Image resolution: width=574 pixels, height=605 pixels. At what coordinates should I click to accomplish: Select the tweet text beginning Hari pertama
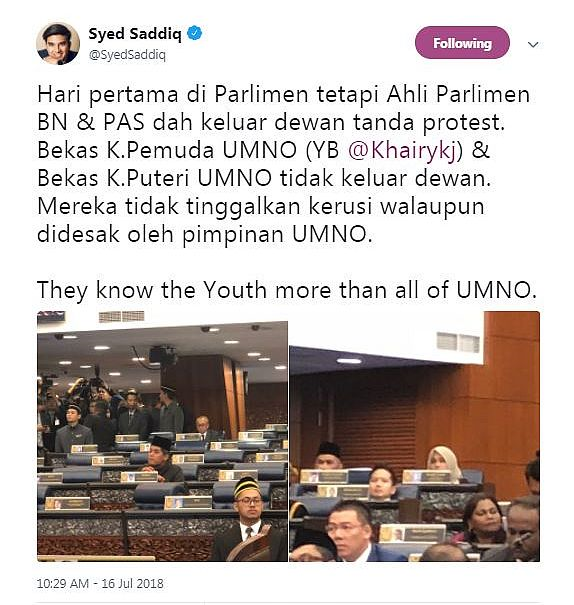click(284, 164)
